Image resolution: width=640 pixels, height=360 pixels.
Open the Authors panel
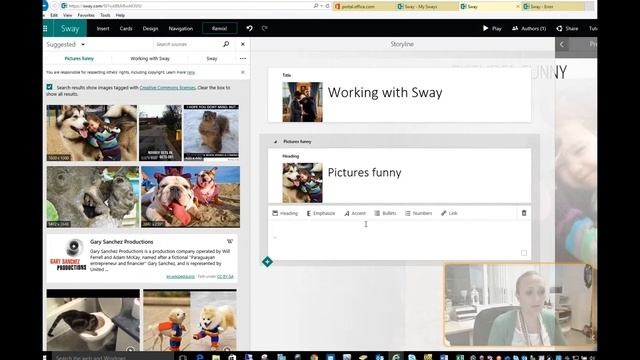[529, 29]
